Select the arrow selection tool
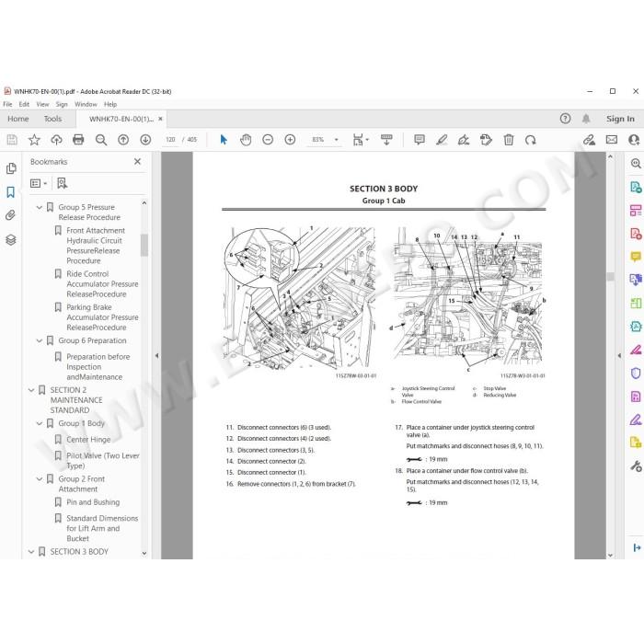This screenshot has width=644, height=644. point(224,140)
